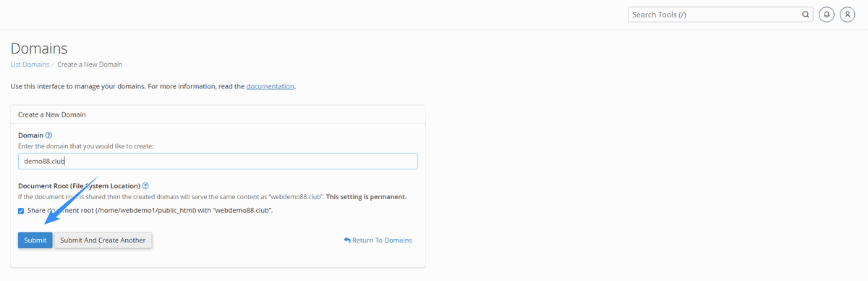Select the Create a New Domain breadcrumb
868x281 pixels.
pos(90,64)
